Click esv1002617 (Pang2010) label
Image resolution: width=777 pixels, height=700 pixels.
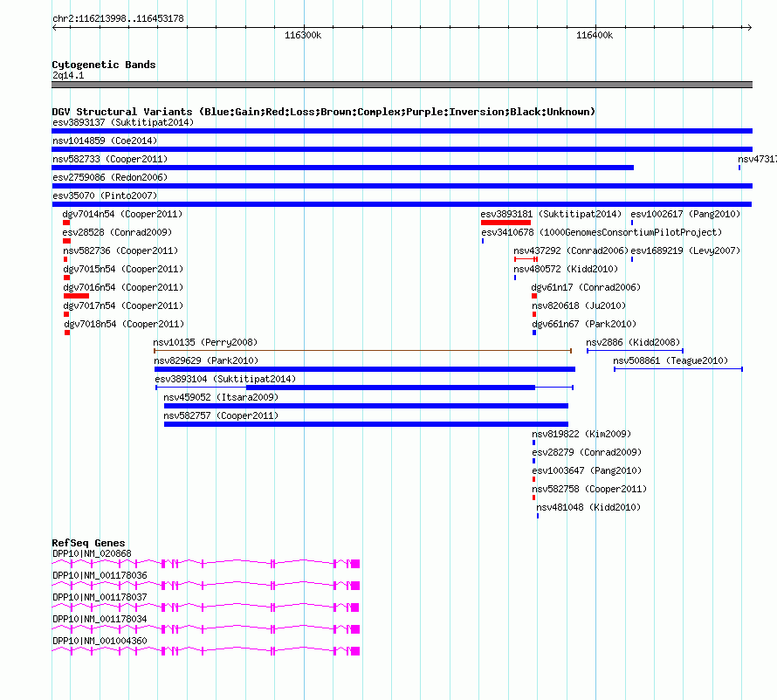coord(685,214)
